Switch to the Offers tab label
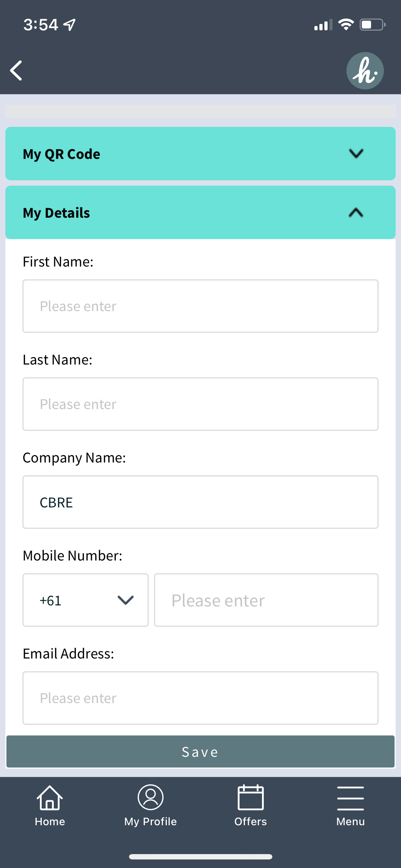 pyautogui.click(x=251, y=821)
